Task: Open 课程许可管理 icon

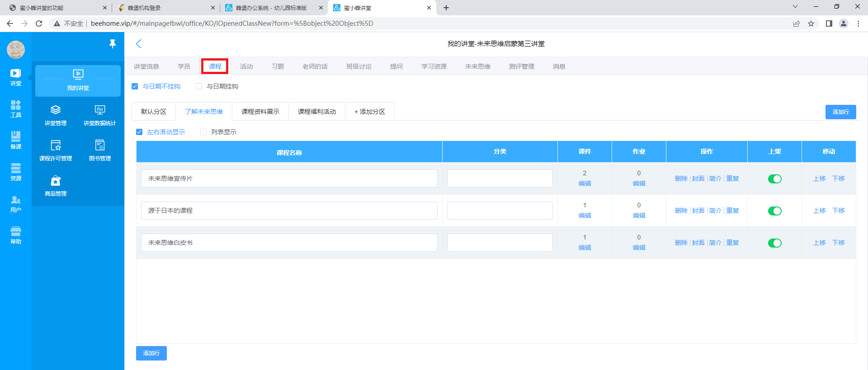Action: tap(56, 150)
